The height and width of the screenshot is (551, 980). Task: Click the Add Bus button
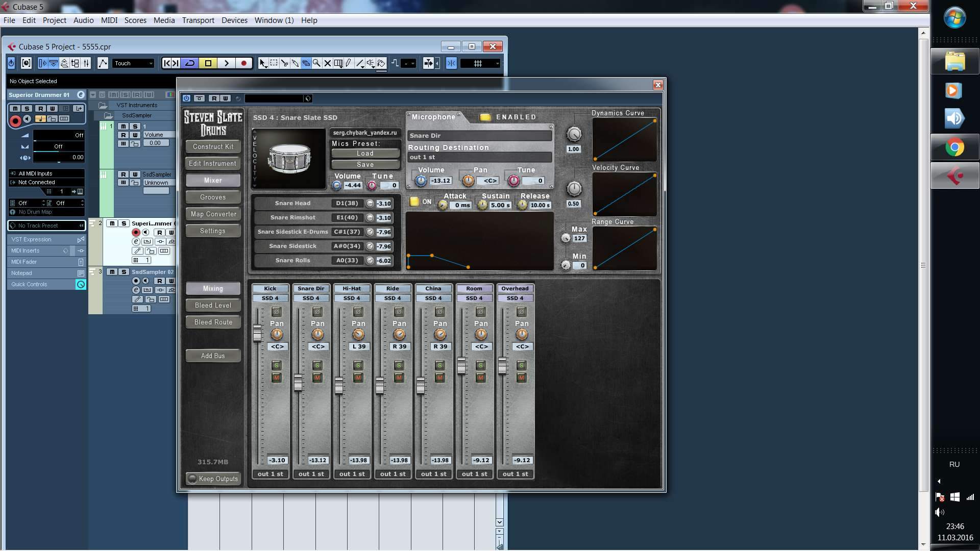coord(213,356)
